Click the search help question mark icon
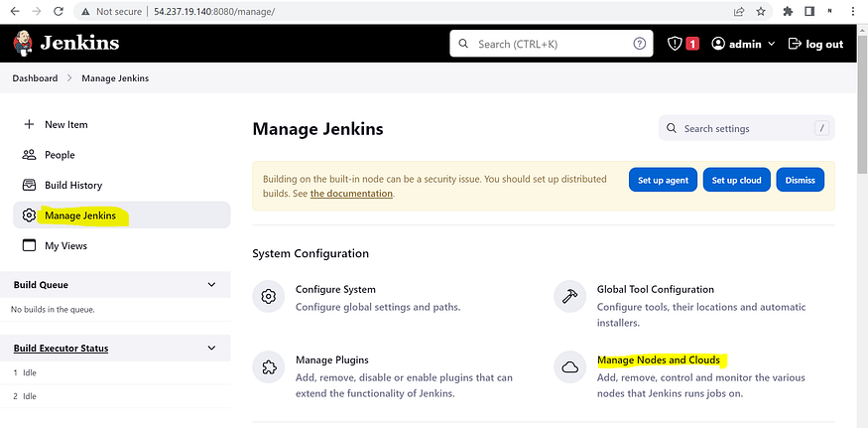Image resolution: width=868 pixels, height=428 pixels. (x=640, y=44)
